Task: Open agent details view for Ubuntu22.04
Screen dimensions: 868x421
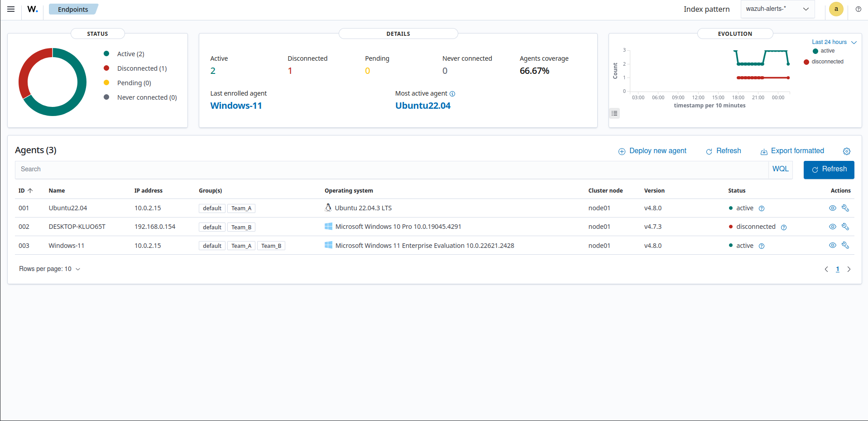Action: tap(832, 208)
